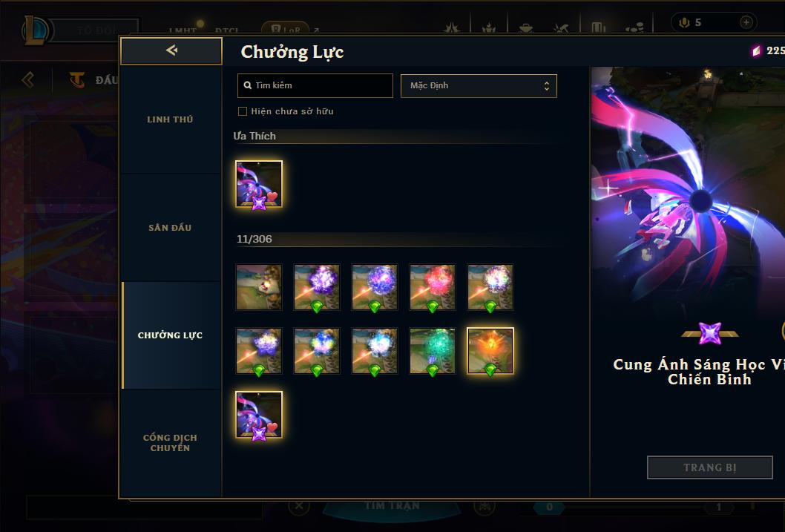
Task: Choose the green sparkle boom icon
Action: coord(433,351)
